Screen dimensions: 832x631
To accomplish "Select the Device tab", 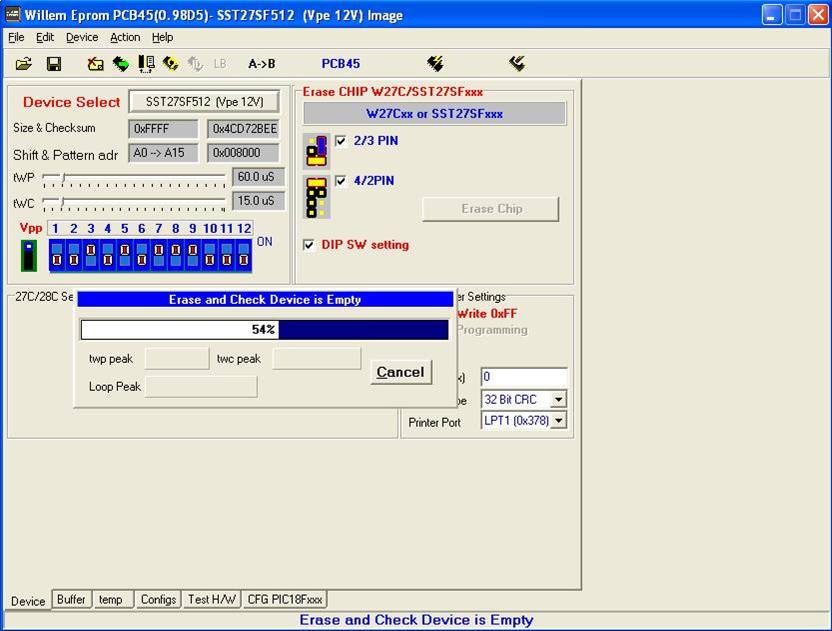I will pos(28,601).
